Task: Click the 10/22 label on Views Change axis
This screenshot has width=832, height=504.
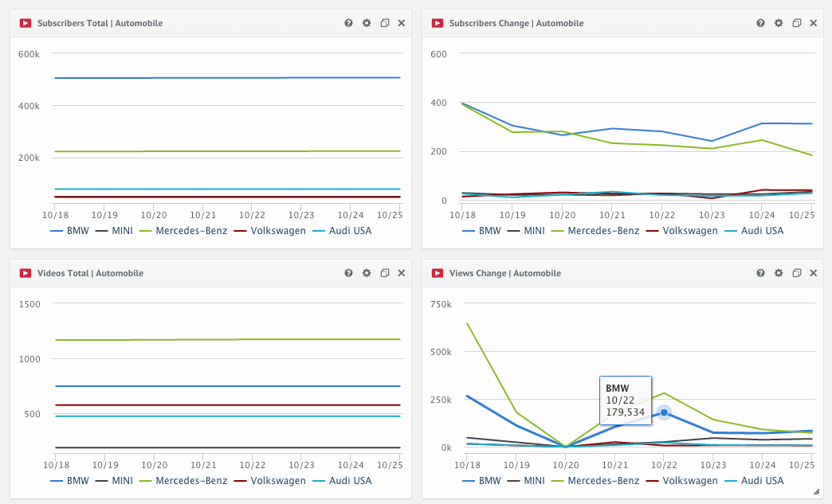Action: (664, 465)
